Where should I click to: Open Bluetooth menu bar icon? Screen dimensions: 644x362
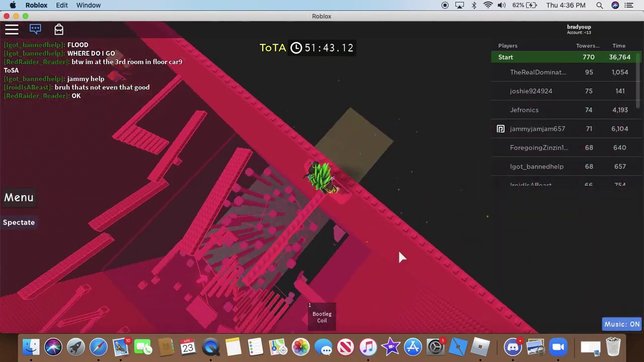[x=474, y=5]
